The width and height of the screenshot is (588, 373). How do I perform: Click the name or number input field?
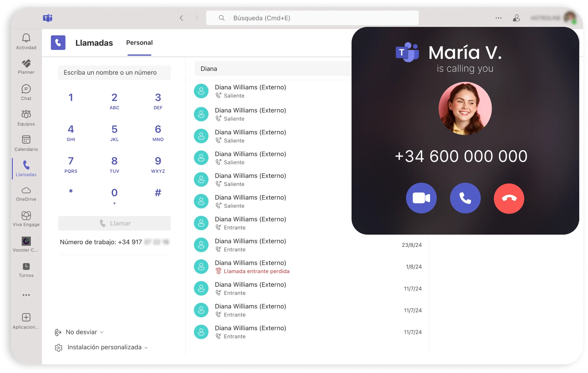click(114, 72)
